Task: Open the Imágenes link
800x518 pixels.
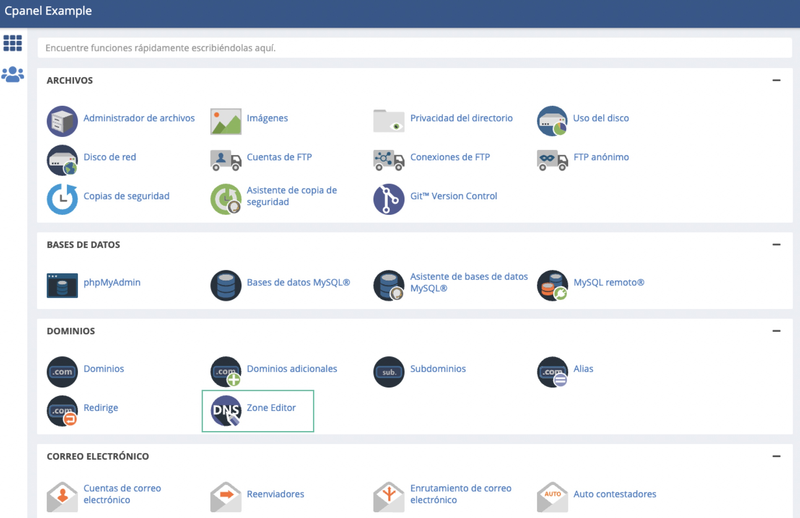Action: [267, 118]
